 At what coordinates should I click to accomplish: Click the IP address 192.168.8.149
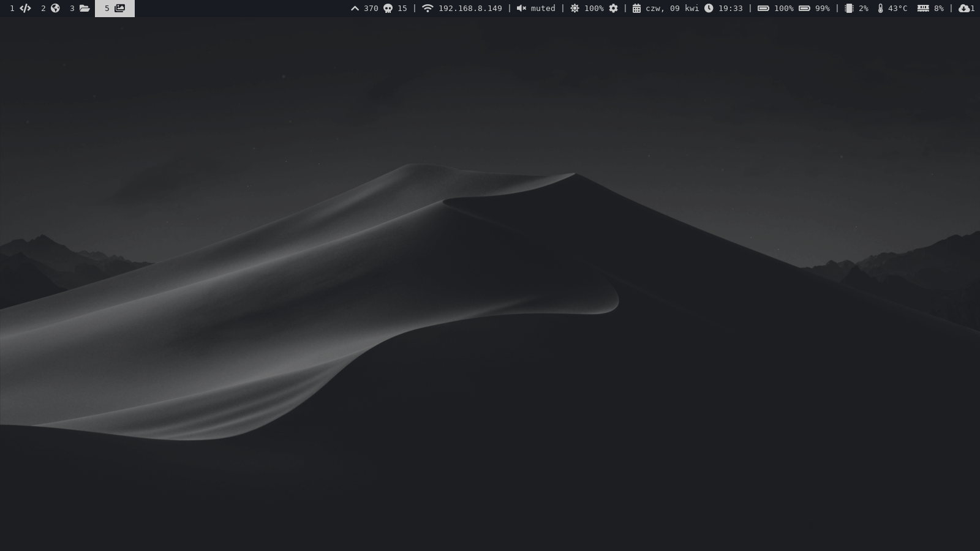click(x=470, y=9)
